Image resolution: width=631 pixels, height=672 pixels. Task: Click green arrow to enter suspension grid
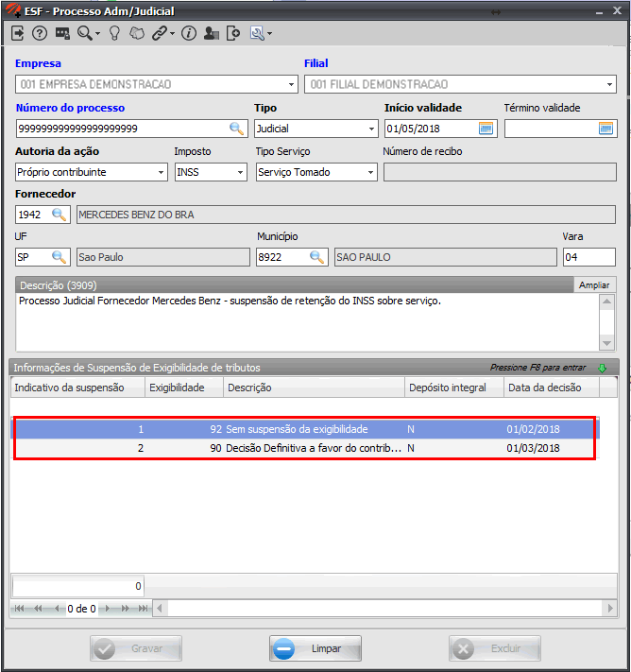tap(603, 369)
